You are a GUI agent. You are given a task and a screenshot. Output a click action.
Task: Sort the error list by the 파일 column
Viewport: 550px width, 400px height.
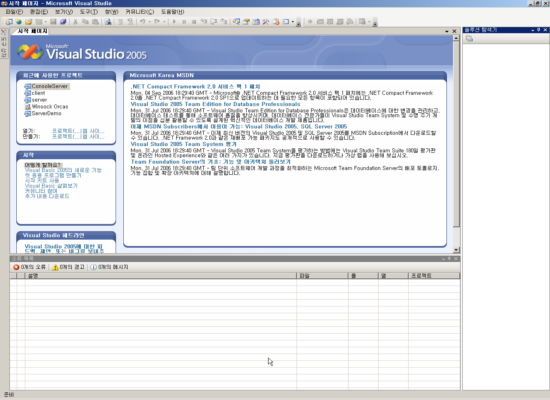tap(322, 276)
